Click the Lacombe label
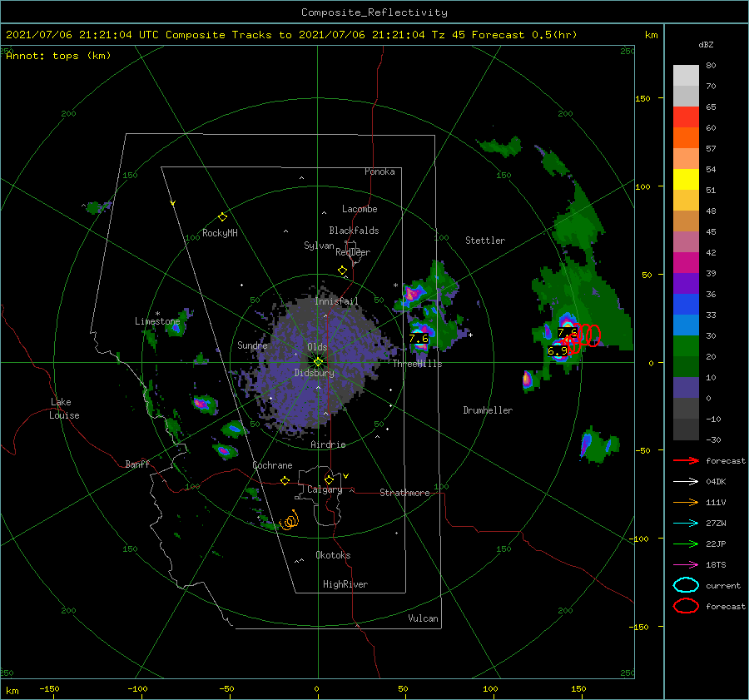749x700 pixels. click(360, 209)
